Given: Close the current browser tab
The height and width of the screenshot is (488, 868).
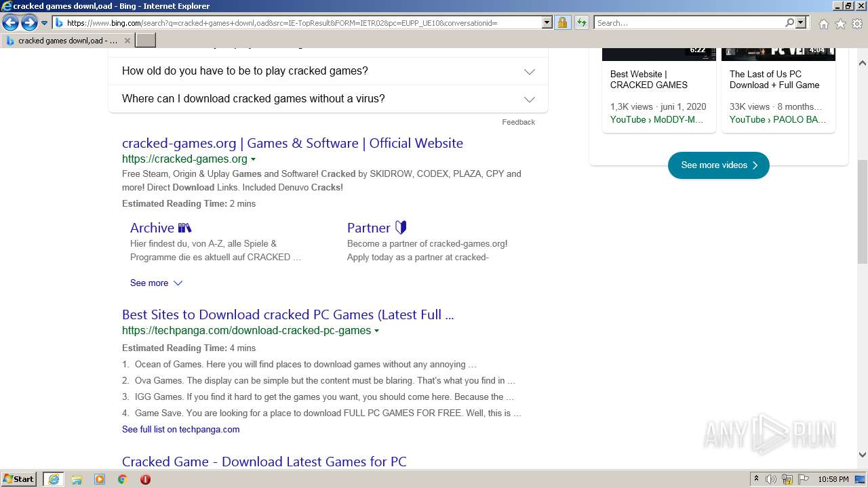Looking at the screenshot, I should pos(127,41).
